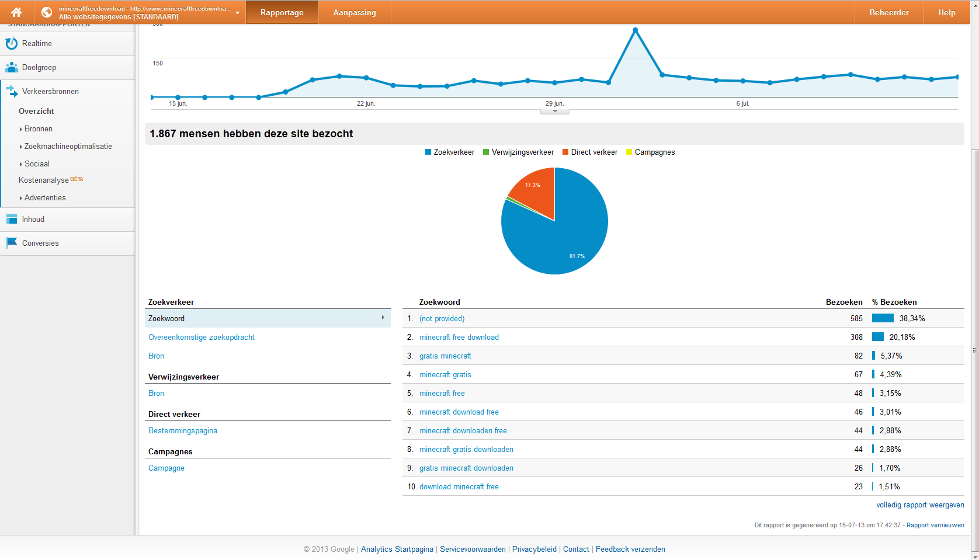Viewport: 979px width, 560px height.
Task: Select the Zoekwoord row in Zoekverkeer
Action: tap(268, 318)
